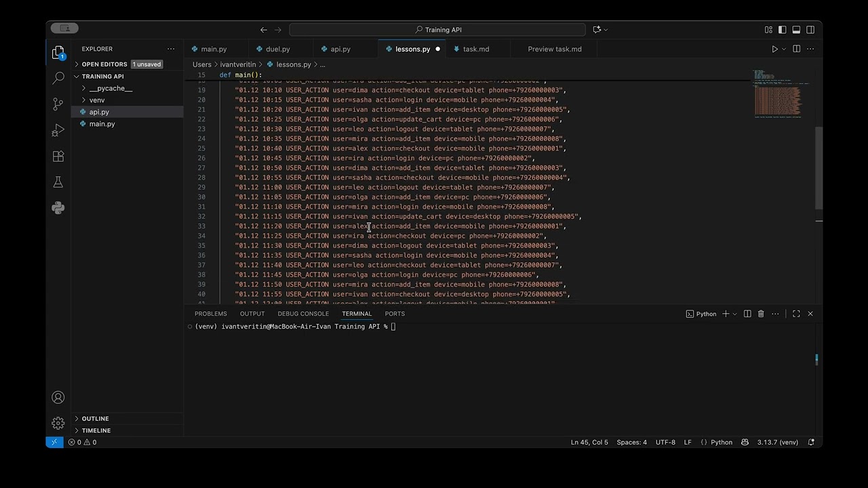Open terminal panel more actions ellipsis
868x488 pixels.
click(775, 314)
